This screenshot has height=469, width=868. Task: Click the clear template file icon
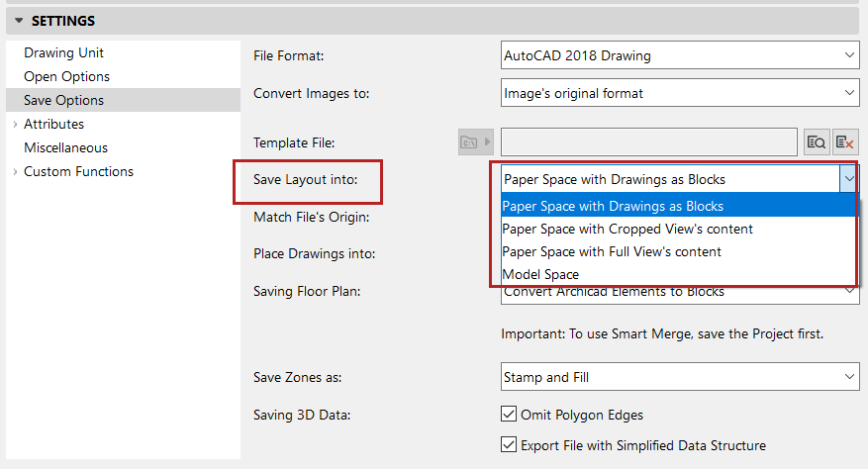coord(844,142)
